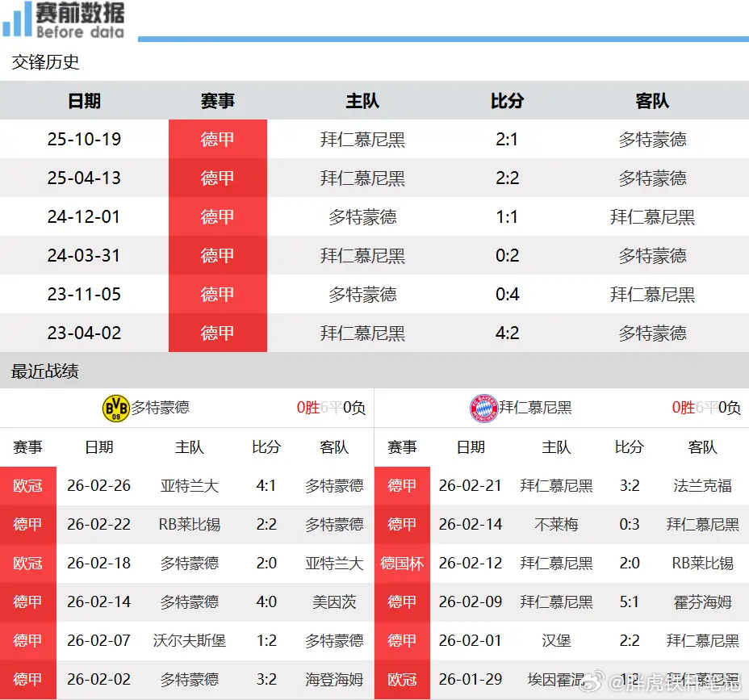Click the 德甲 badge on Bayern's 26-02-21 match
Screen dimensions: 749x700
402,485
